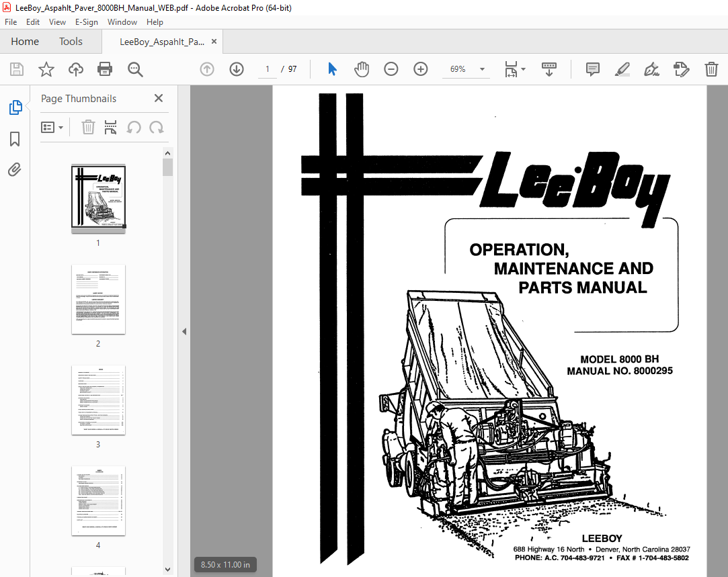Open the View menu
Screen dimensions: 728x577
point(57,21)
